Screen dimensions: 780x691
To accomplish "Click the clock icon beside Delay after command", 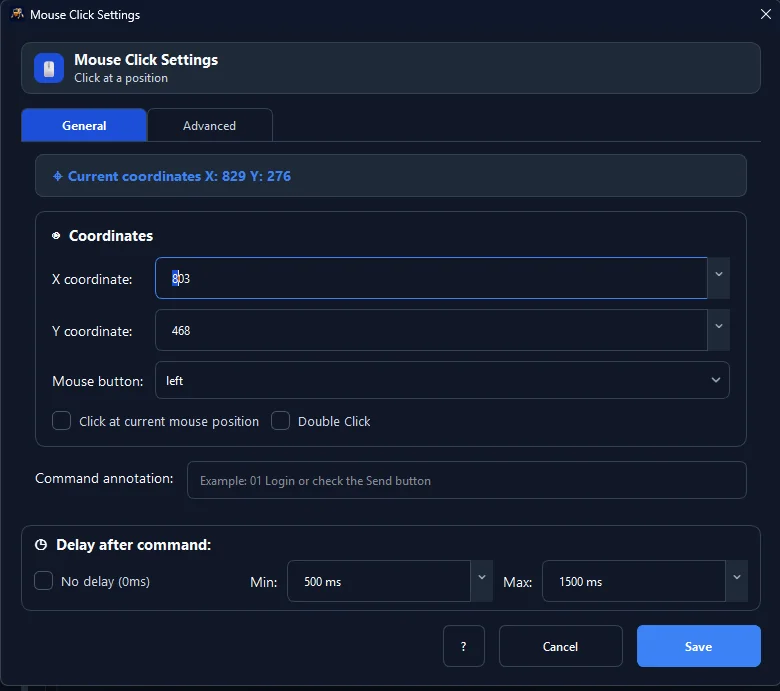I will 41,545.
